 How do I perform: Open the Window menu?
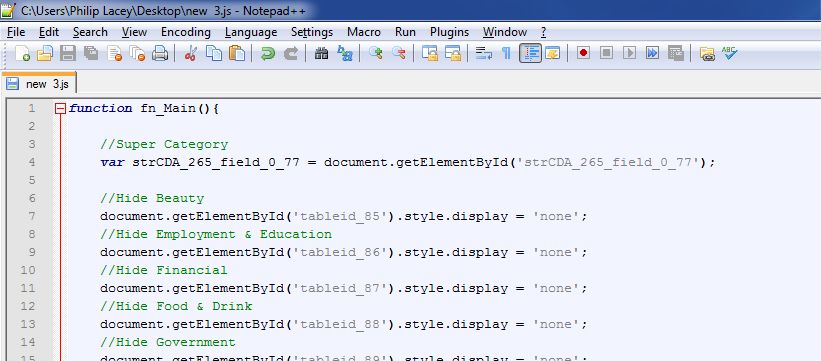(505, 32)
